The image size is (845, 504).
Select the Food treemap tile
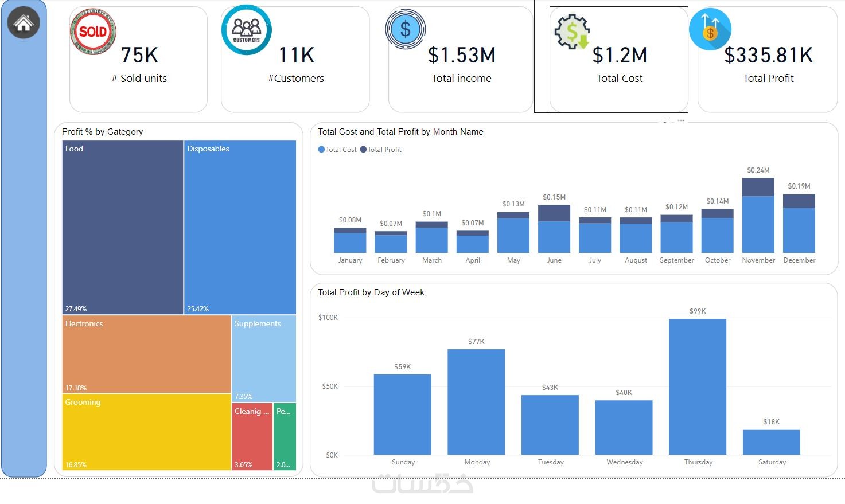[x=123, y=228]
